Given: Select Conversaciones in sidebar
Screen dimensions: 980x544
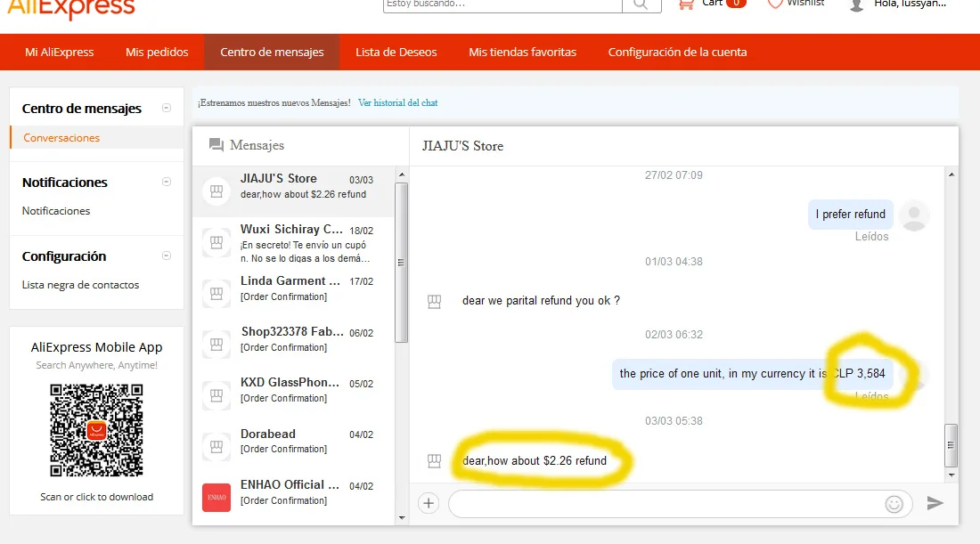Looking at the screenshot, I should point(61,137).
